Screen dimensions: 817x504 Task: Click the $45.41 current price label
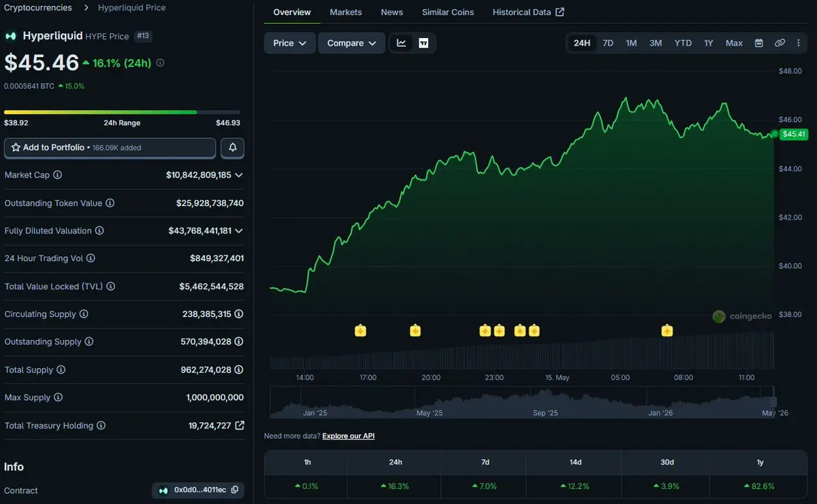[x=794, y=134]
